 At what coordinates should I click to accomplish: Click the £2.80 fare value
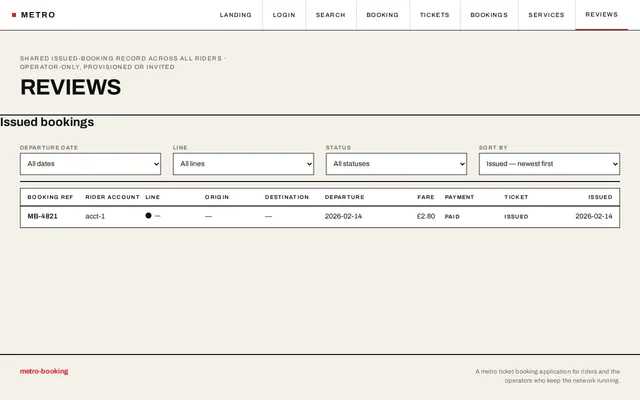(x=426, y=216)
